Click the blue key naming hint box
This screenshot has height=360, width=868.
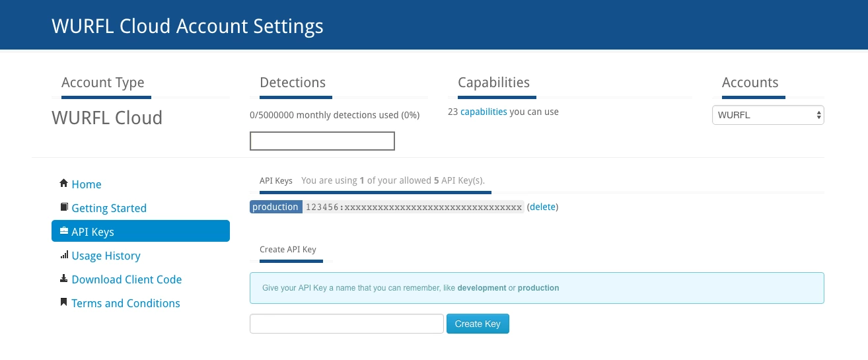coord(537,288)
